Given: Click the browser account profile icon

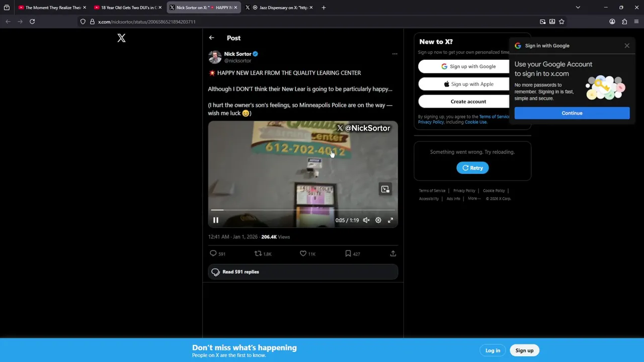Looking at the screenshot, I should [x=612, y=22].
